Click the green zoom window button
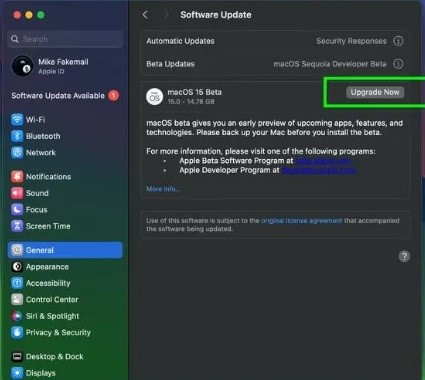Image resolution: width=425 pixels, height=380 pixels. pyautogui.click(x=41, y=15)
